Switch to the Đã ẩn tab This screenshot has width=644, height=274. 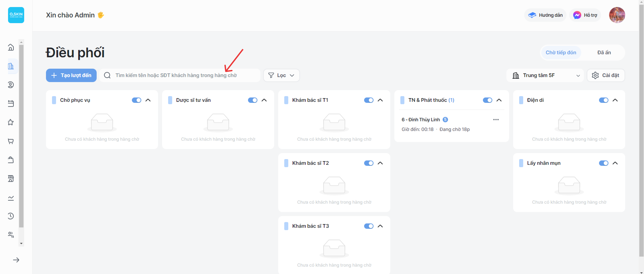(604, 52)
